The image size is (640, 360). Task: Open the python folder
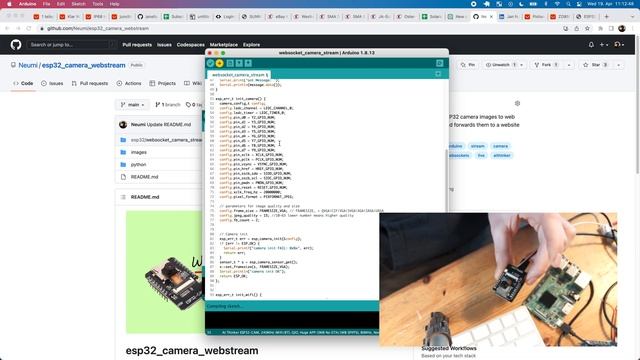138,164
